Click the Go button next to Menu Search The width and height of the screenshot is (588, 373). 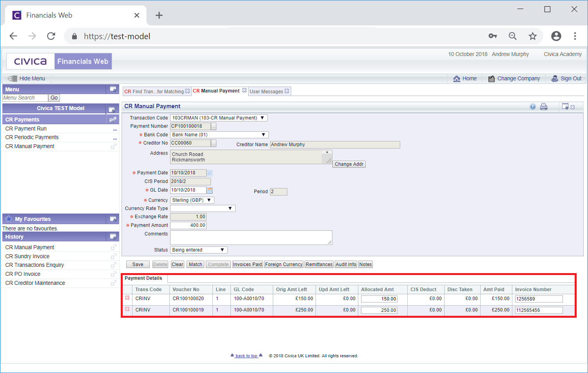coord(54,98)
